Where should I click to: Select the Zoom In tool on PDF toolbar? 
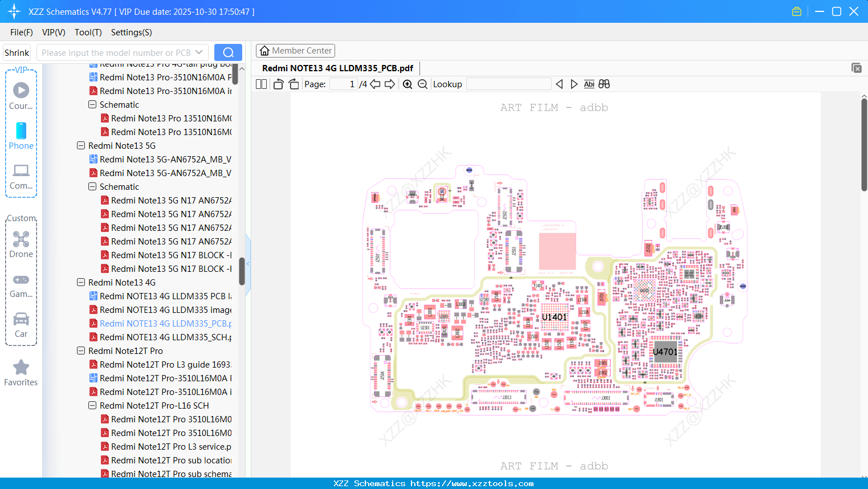tap(407, 84)
